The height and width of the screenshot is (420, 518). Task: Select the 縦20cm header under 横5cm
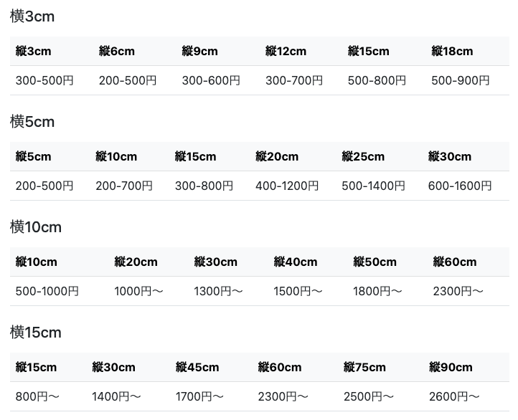coord(277,156)
